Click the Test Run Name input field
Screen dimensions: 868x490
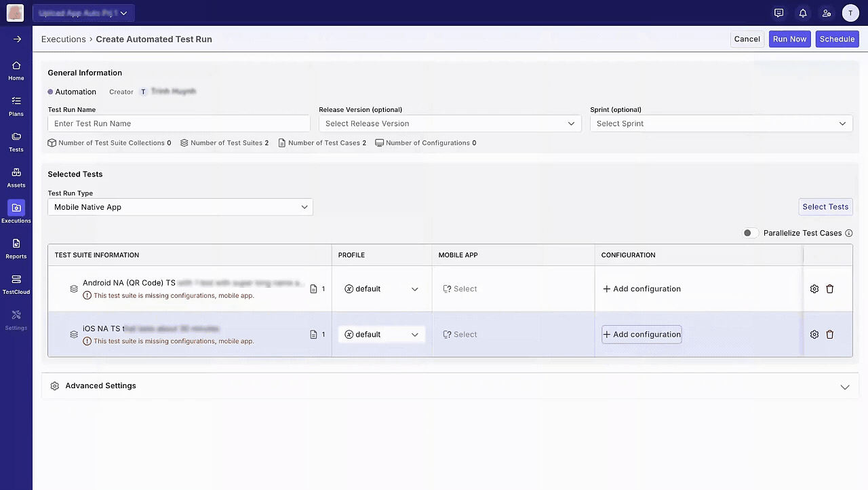178,124
